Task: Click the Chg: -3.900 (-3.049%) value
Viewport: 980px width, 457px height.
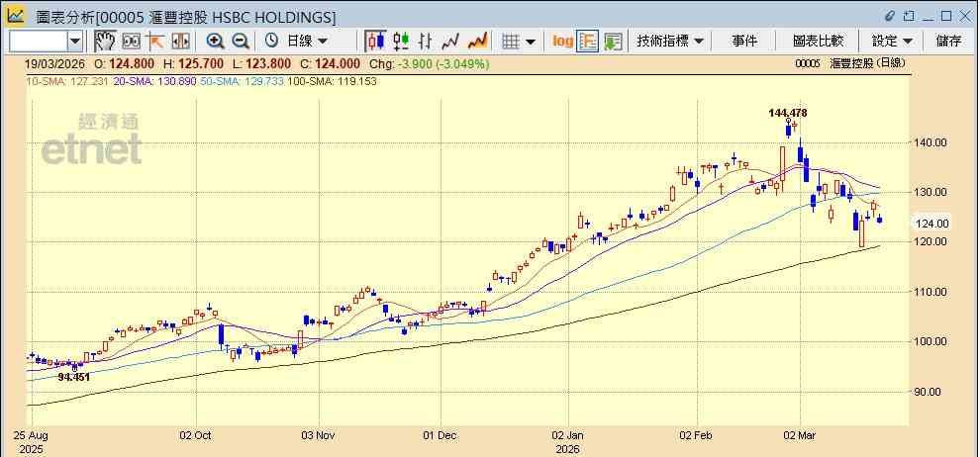Action: (x=430, y=63)
